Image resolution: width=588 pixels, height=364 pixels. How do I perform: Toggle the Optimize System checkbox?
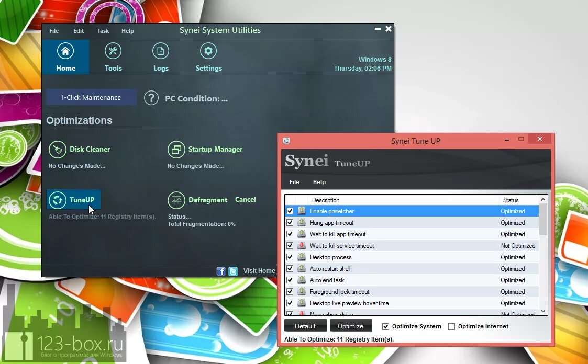point(385,326)
